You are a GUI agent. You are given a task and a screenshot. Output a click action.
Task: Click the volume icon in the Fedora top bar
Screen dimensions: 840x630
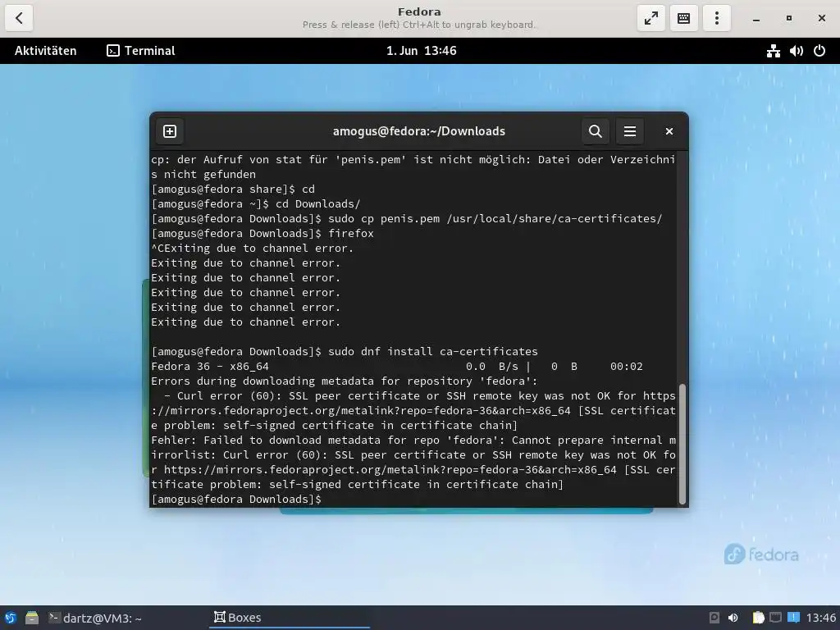796,51
